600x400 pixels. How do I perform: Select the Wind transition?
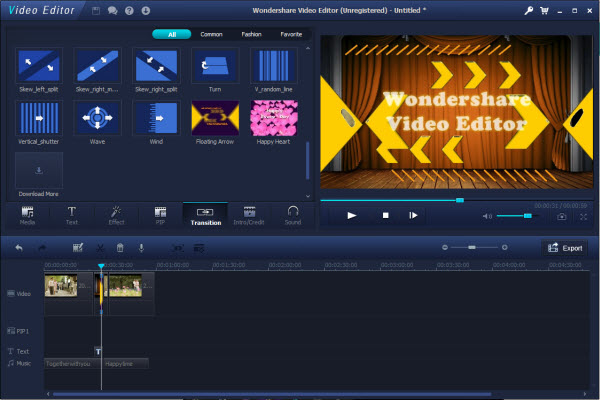[156, 118]
